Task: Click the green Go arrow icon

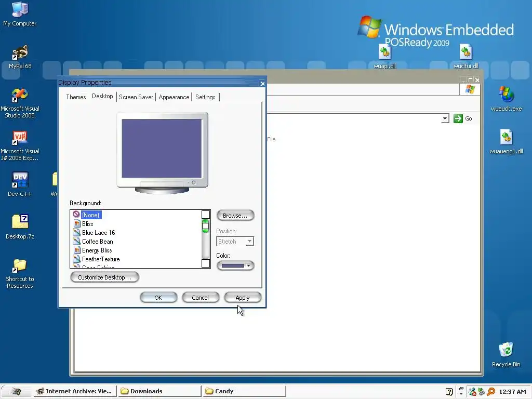Action: pyautogui.click(x=458, y=118)
